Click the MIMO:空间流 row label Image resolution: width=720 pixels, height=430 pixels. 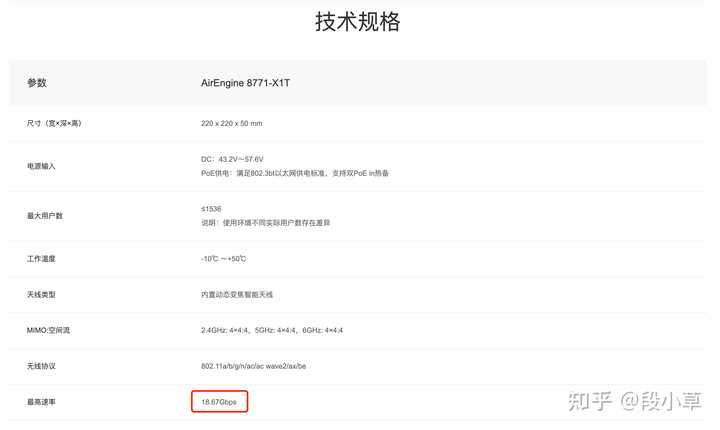(x=48, y=330)
